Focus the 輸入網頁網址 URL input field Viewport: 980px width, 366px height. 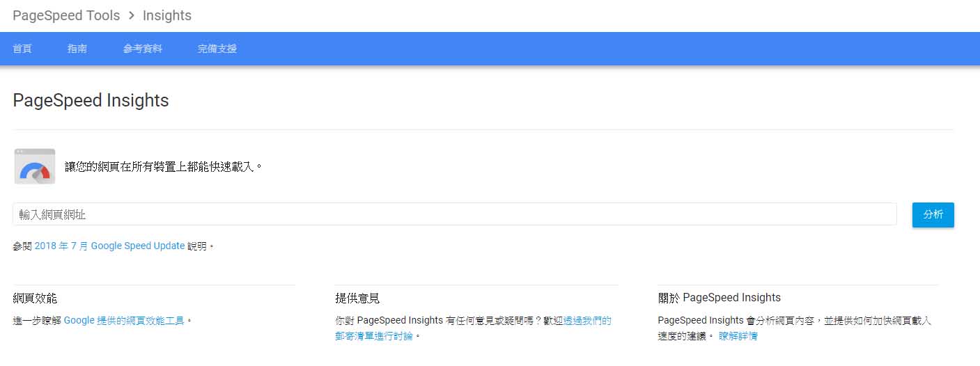(455, 214)
